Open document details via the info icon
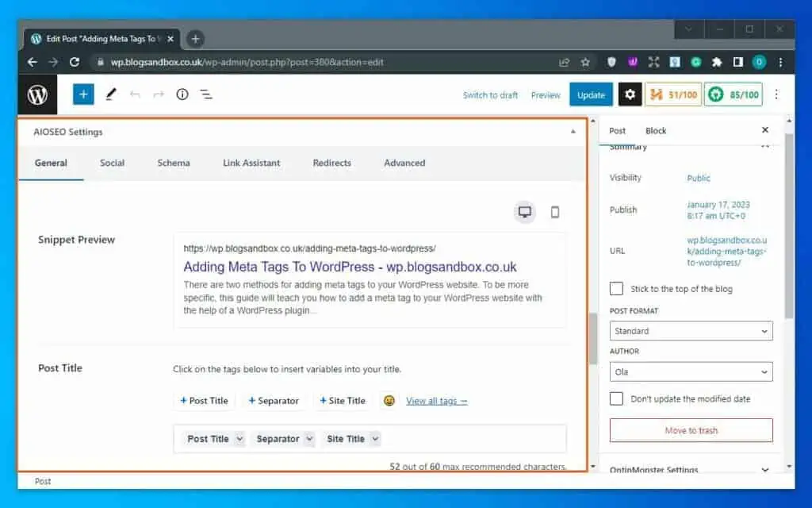 [182, 94]
